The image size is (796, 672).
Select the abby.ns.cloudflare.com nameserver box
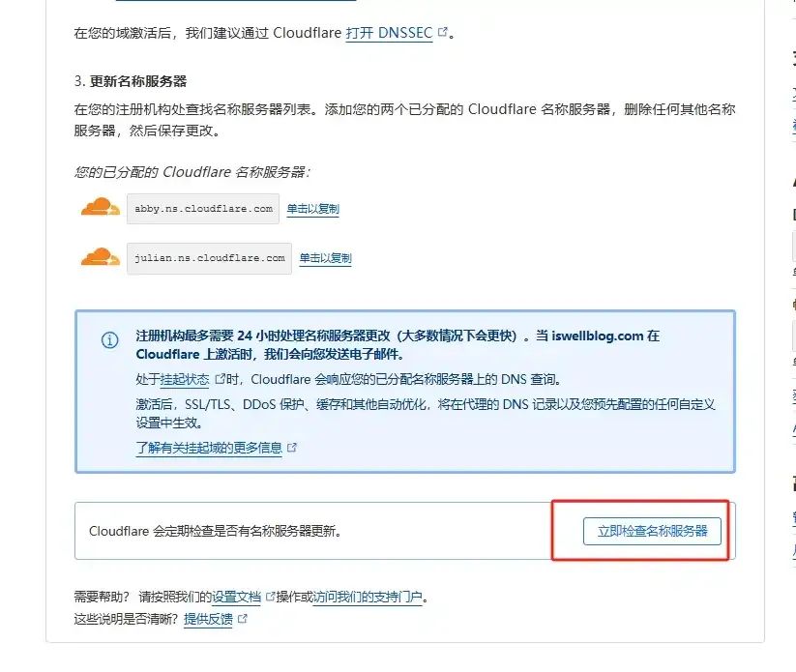(x=203, y=209)
